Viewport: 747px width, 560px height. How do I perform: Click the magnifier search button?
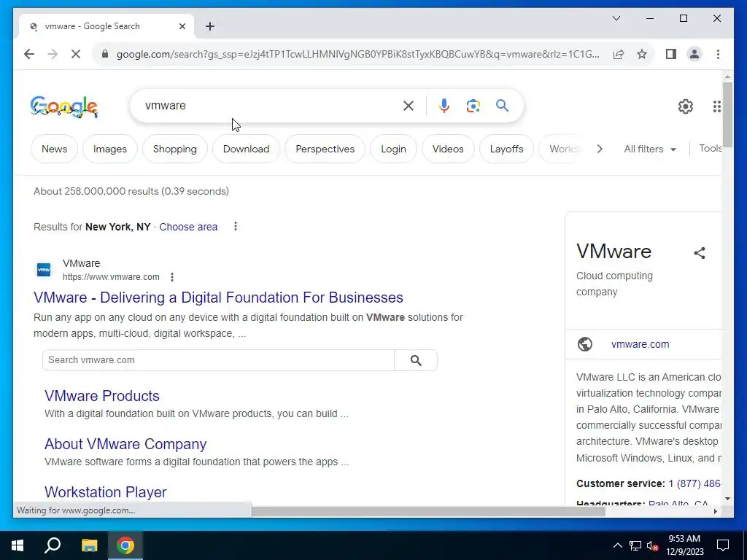coord(502,105)
